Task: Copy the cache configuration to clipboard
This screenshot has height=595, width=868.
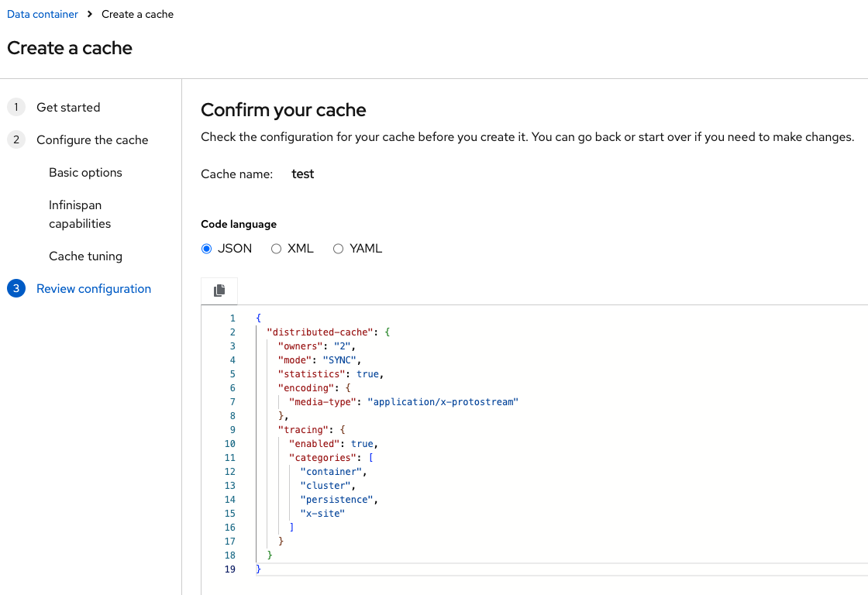Action: coord(219,290)
